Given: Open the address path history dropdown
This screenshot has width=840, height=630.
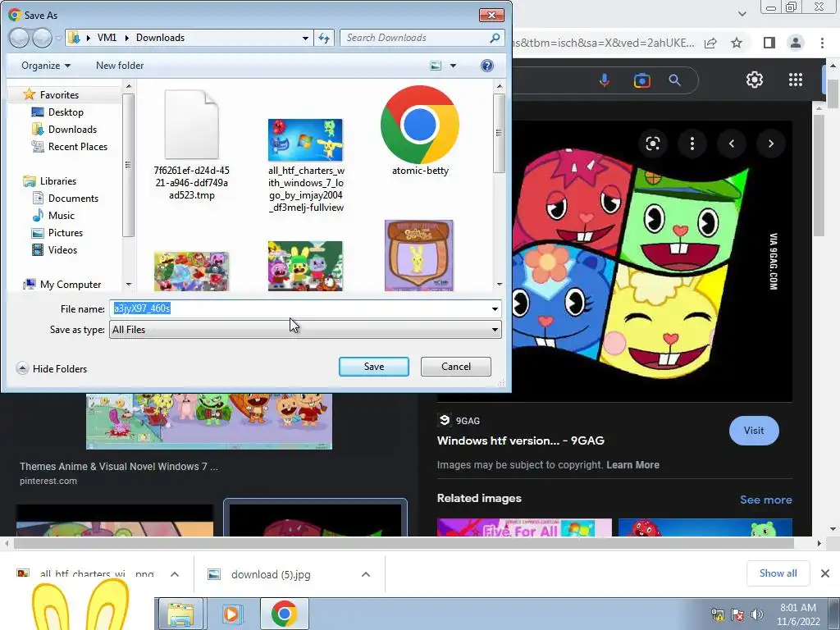Looking at the screenshot, I should [305, 38].
